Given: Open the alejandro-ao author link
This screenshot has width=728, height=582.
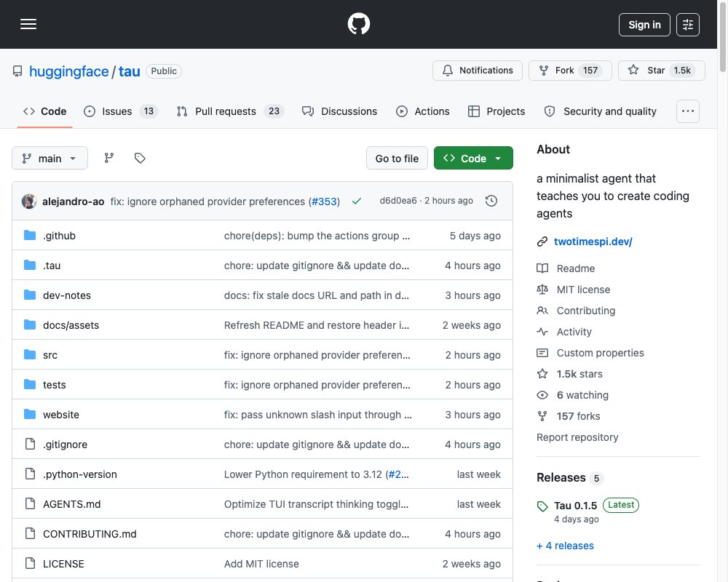Looking at the screenshot, I should point(73,202).
